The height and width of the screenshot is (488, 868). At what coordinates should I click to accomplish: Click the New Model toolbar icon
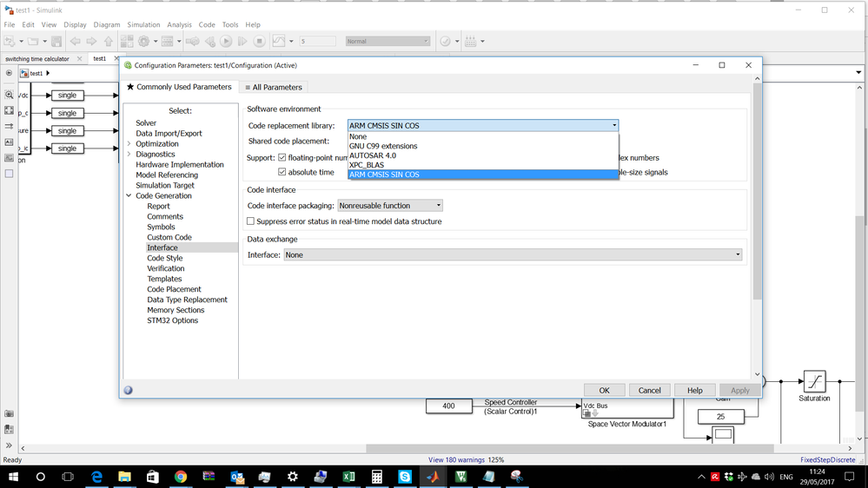(x=10, y=41)
